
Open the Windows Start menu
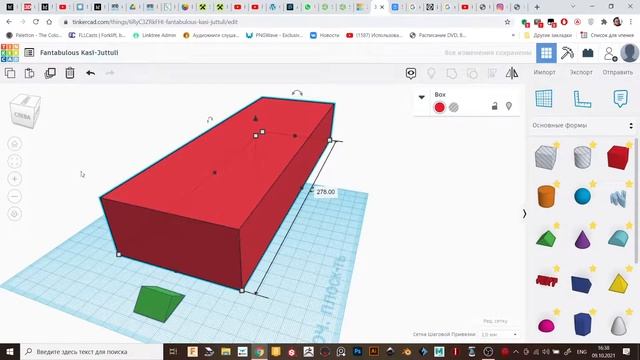click(10, 351)
